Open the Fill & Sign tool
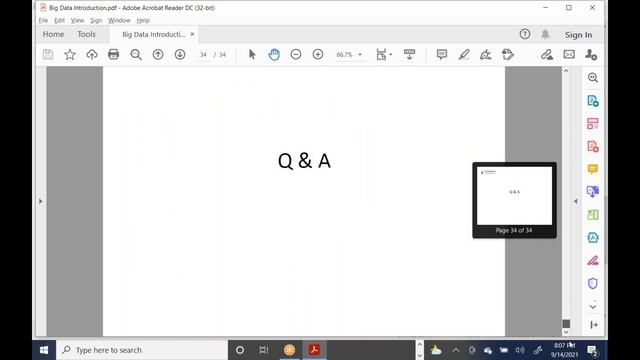This screenshot has height=360, width=640. click(593, 260)
